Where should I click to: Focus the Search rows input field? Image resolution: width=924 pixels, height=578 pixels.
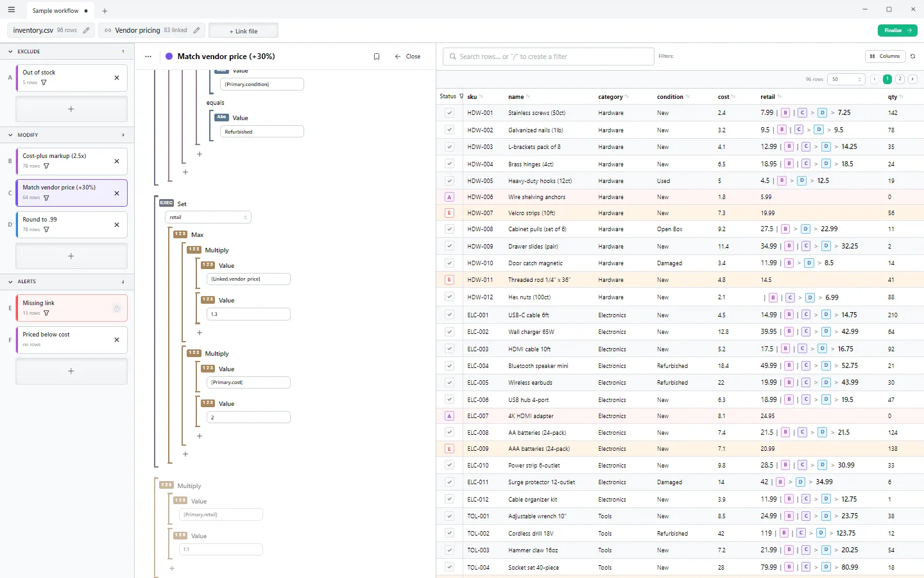click(549, 57)
